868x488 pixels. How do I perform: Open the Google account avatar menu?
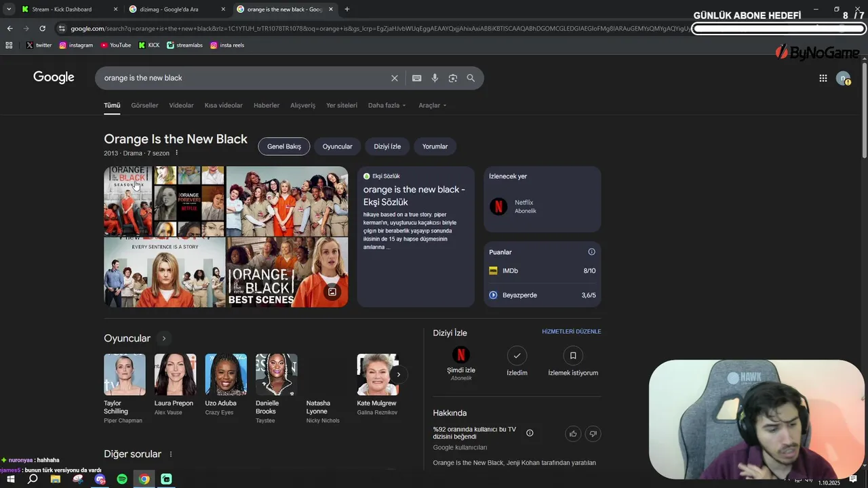click(843, 78)
